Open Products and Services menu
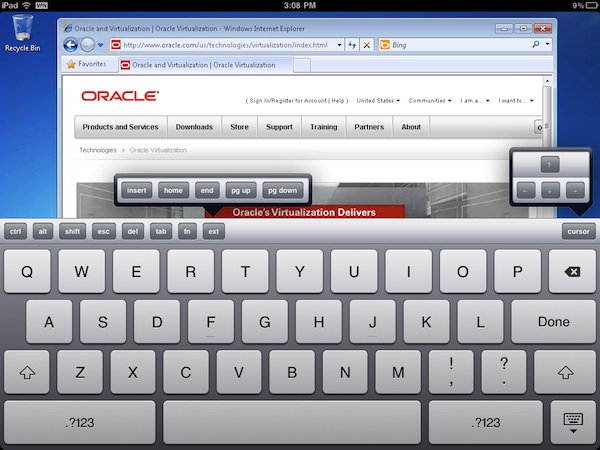 (x=121, y=127)
